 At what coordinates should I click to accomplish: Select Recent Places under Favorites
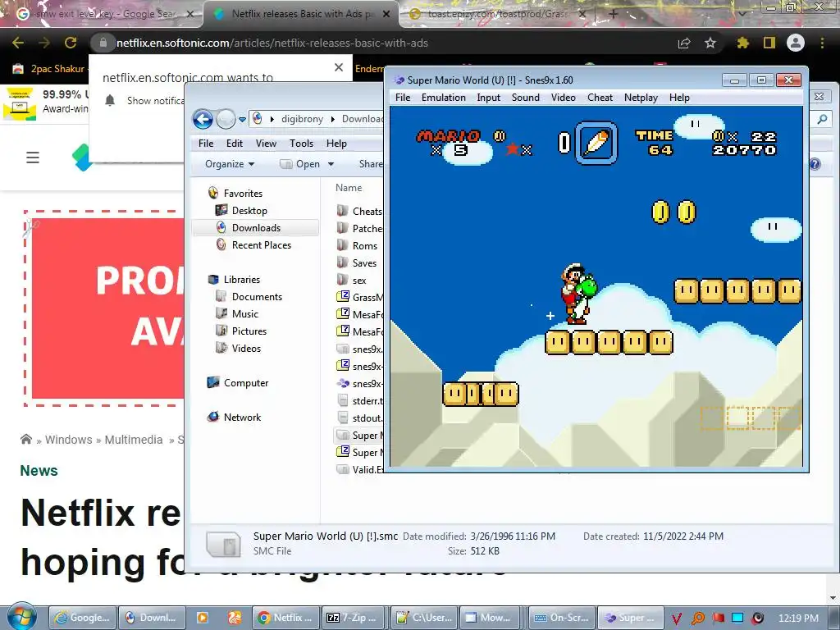262,244
